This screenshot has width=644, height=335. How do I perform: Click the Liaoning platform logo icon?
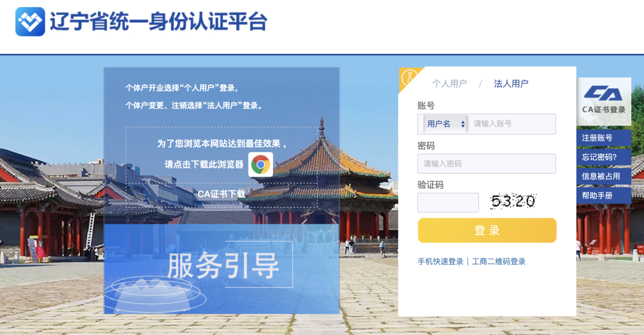30,22
